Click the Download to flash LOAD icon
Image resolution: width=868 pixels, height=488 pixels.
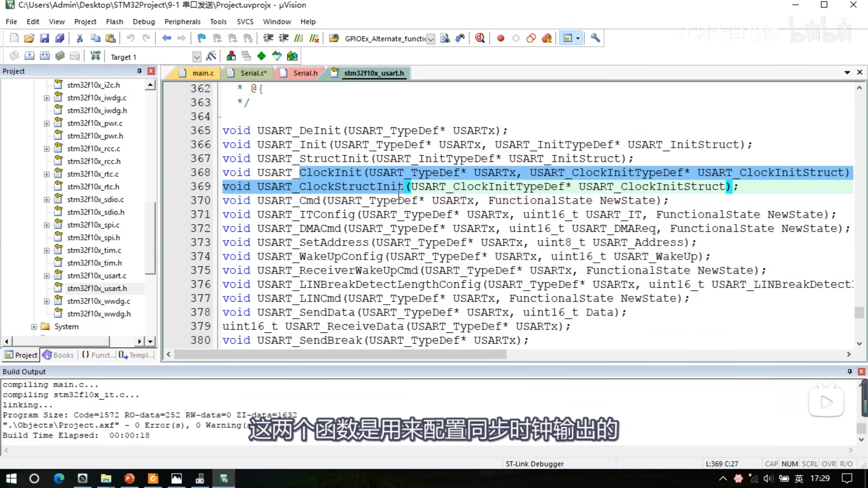(x=95, y=56)
